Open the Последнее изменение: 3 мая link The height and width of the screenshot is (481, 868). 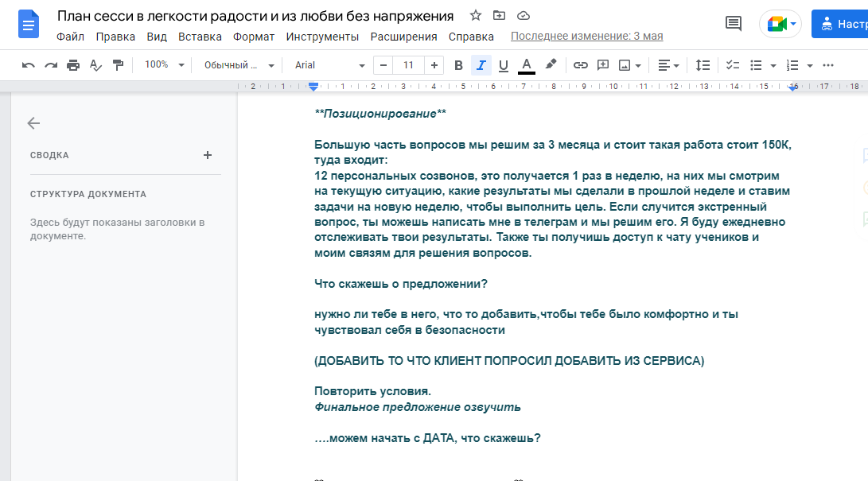pyautogui.click(x=586, y=37)
